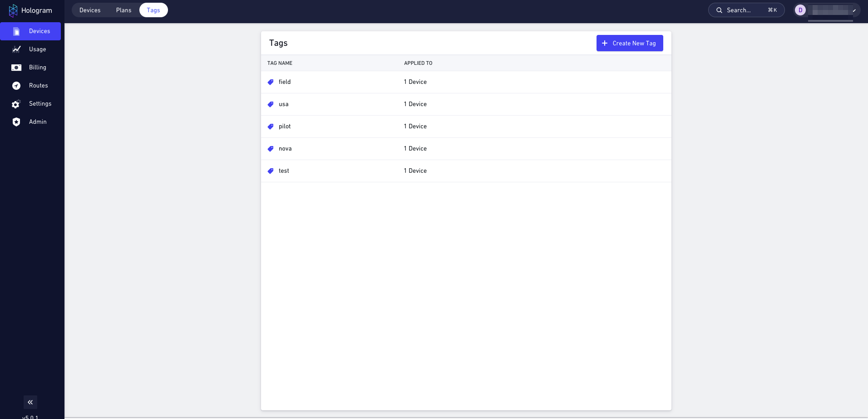Screen dimensions: 868x419
Task: Select the Tags tab
Action: (153, 10)
